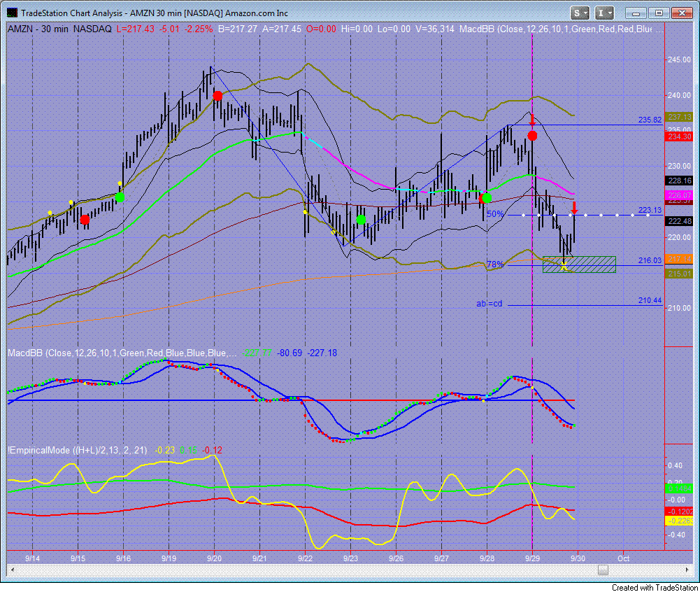Click the 50% retracement label
The image size is (700, 592).
coord(495,214)
